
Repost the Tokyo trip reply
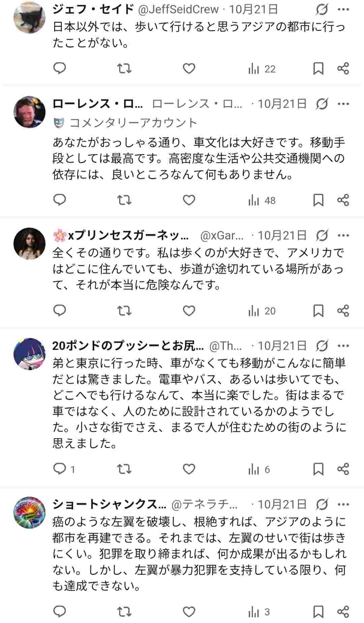tap(124, 468)
